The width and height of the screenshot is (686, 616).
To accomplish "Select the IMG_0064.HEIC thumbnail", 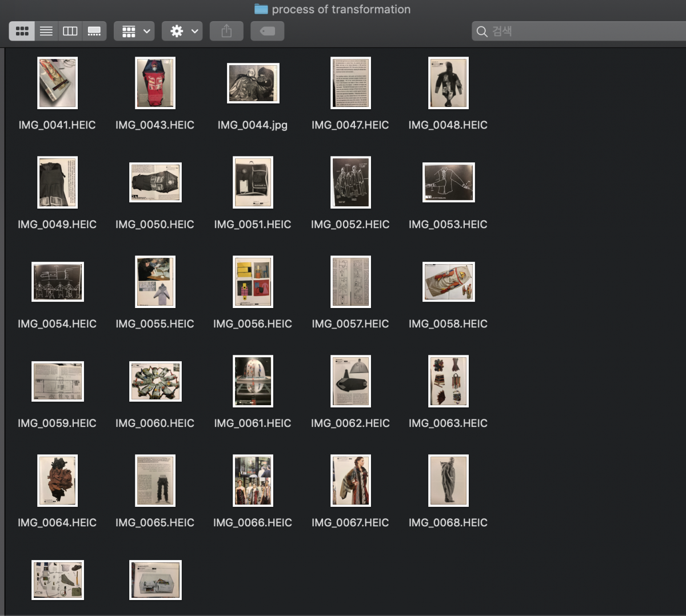I will pos(57,481).
